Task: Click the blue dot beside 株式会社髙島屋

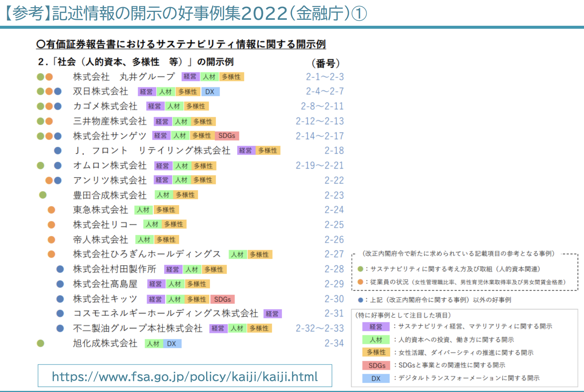Action: click(60, 284)
